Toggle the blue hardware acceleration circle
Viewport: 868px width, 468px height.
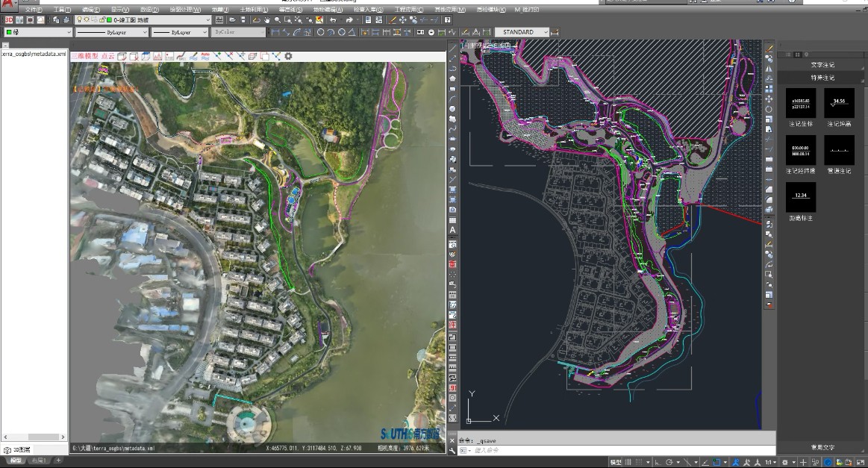pyautogui.click(x=828, y=462)
